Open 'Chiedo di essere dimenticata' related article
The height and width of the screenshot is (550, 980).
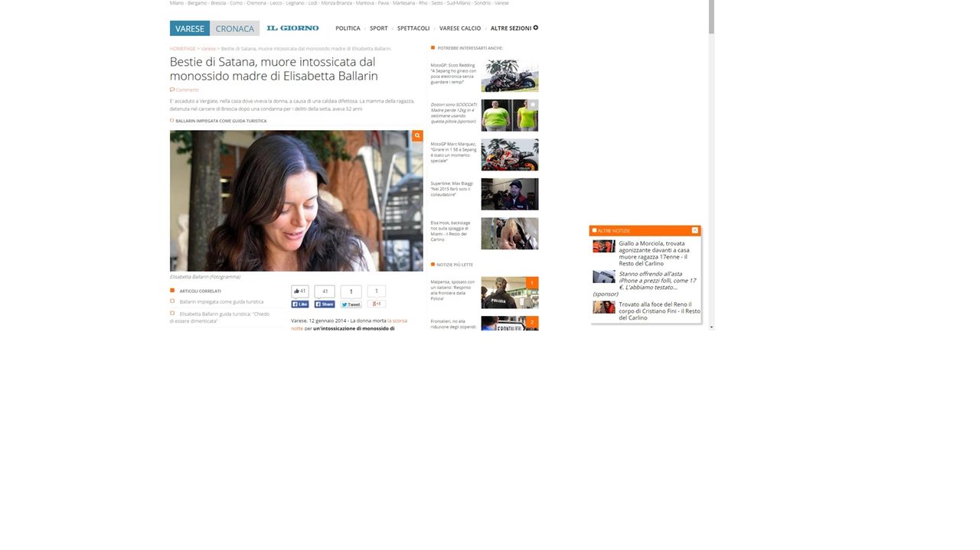tap(219, 317)
